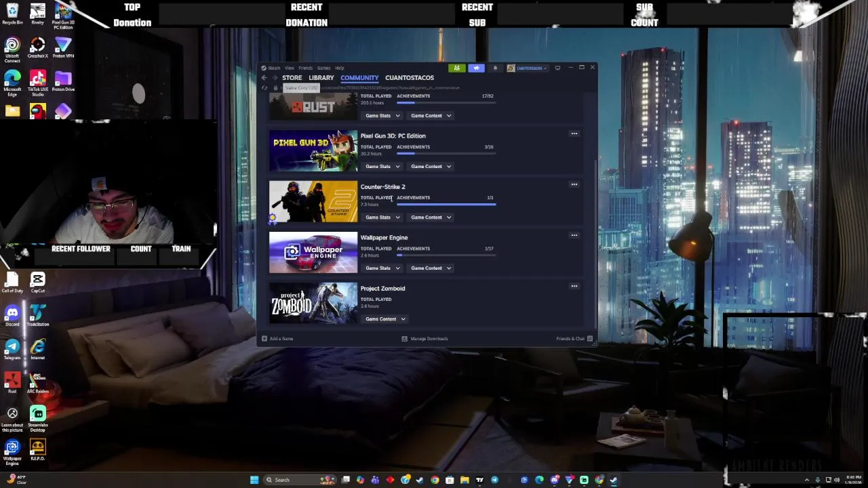The image size is (868, 488).
Task: Click Add a Game text link
Action: [281, 338]
